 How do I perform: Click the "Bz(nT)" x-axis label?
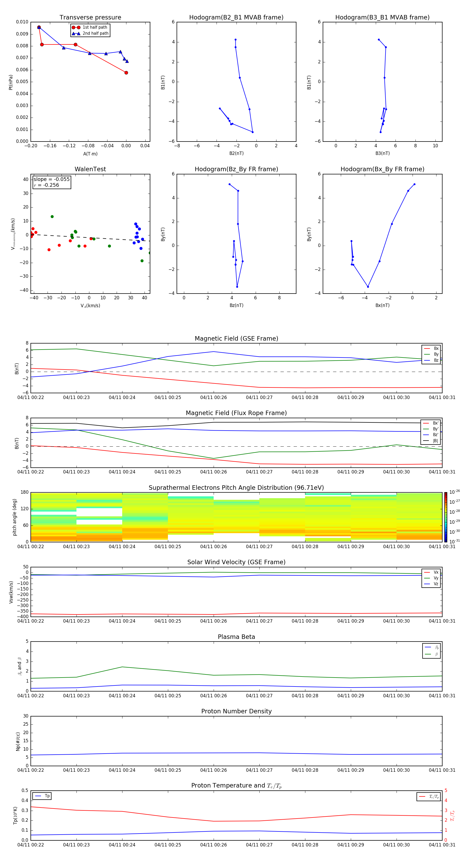click(x=236, y=305)
